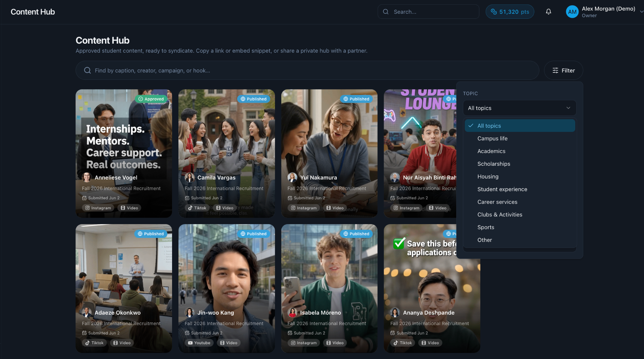The image size is (644, 359).
Task: Click Tiktok tag on Adaeze Okonkwo card
Action: pos(95,343)
